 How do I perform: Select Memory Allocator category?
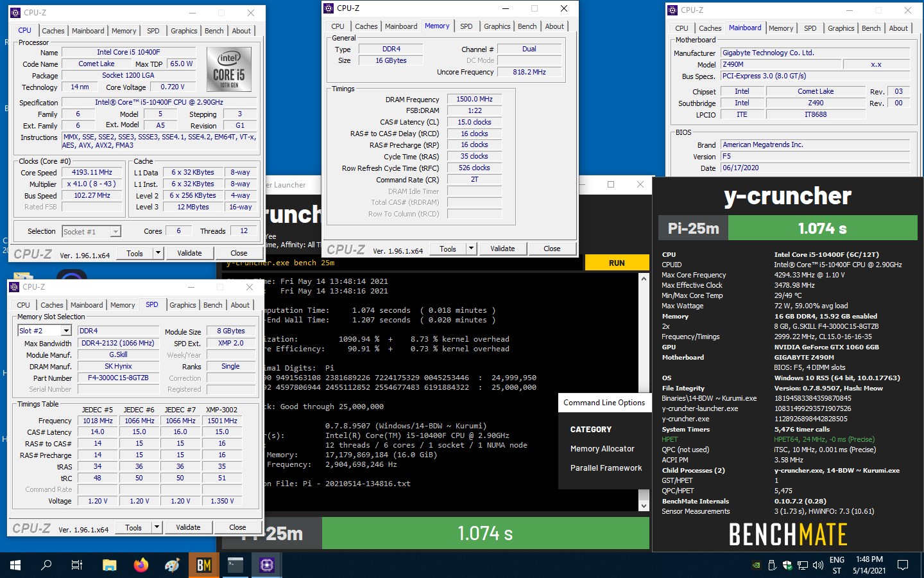(x=603, y=449)
